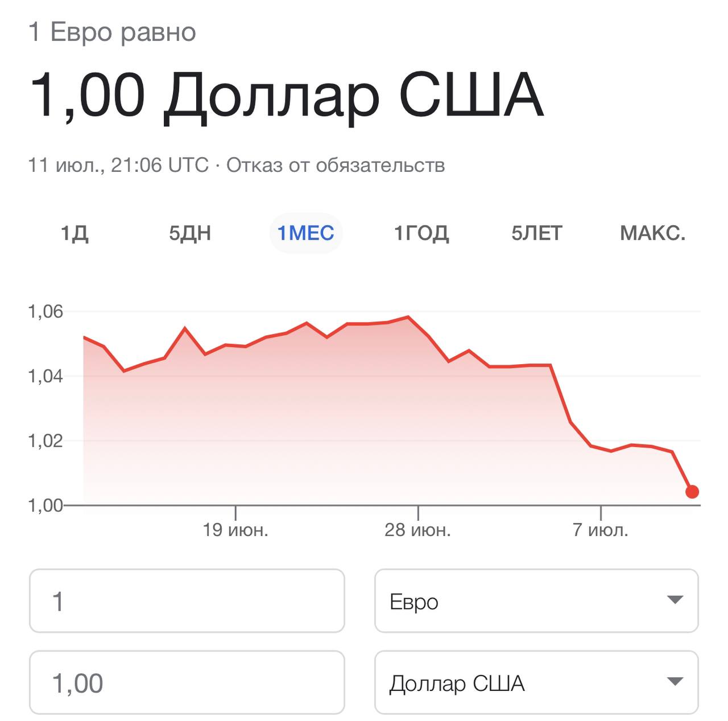Expand the Евро currency dropdown

tap(536, 601)
